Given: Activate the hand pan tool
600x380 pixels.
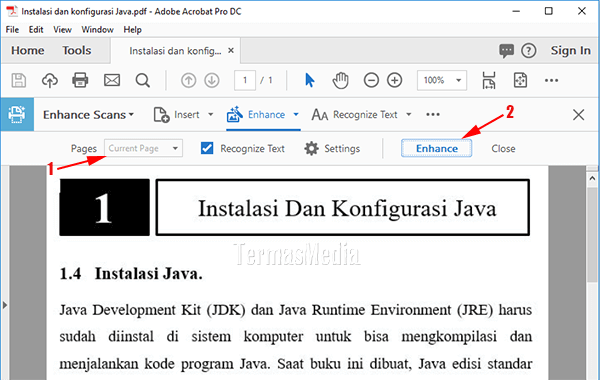Looking at the screenshot, I should pyautogui.click(x=340, y=80).
